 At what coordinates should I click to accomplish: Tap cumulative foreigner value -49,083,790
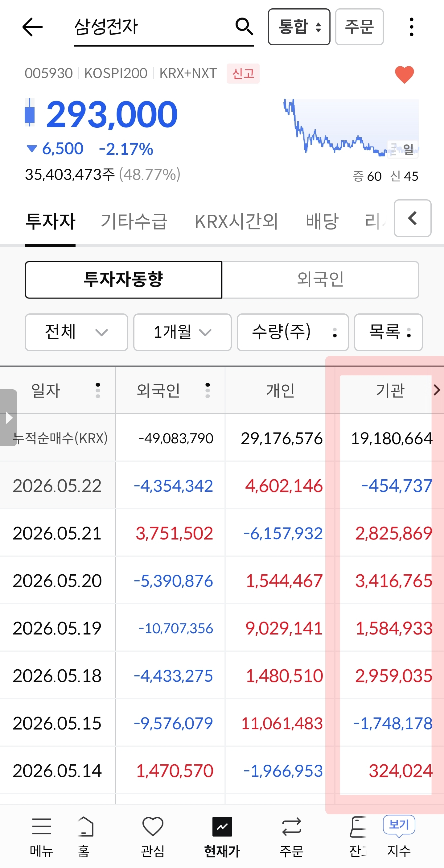coord(176,438)
